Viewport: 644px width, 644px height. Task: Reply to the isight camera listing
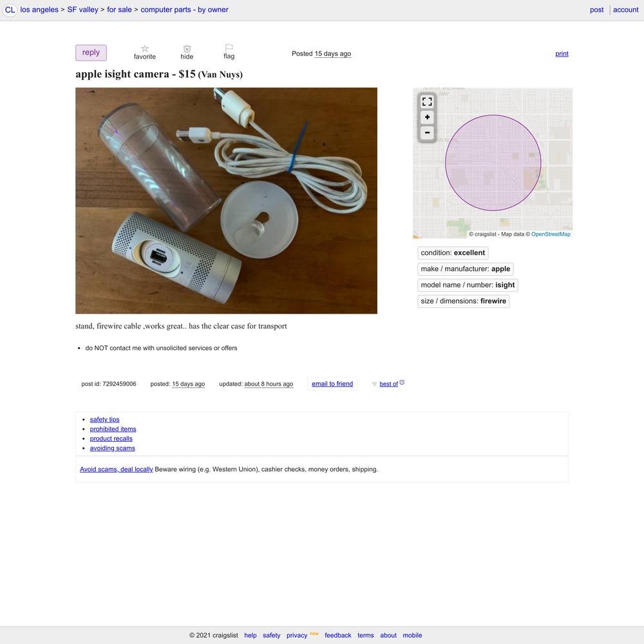point(91,53)
